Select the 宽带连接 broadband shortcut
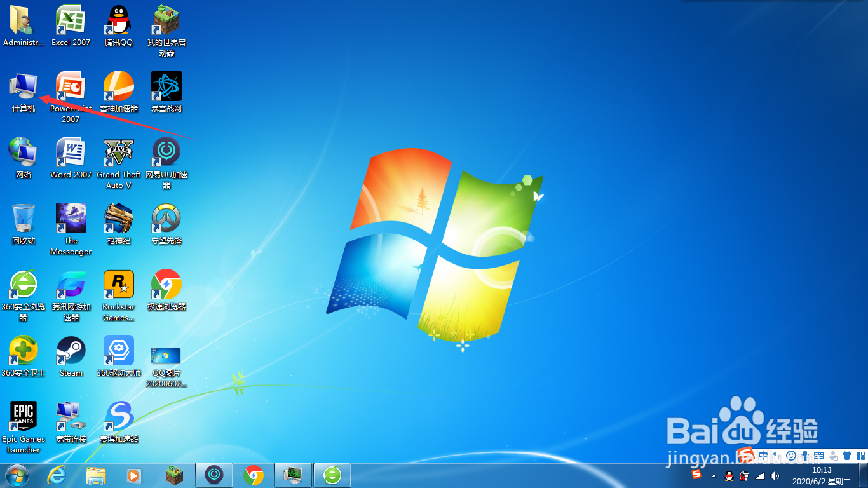The width and height of the screenshot is (868, 488). click(71, 423)
